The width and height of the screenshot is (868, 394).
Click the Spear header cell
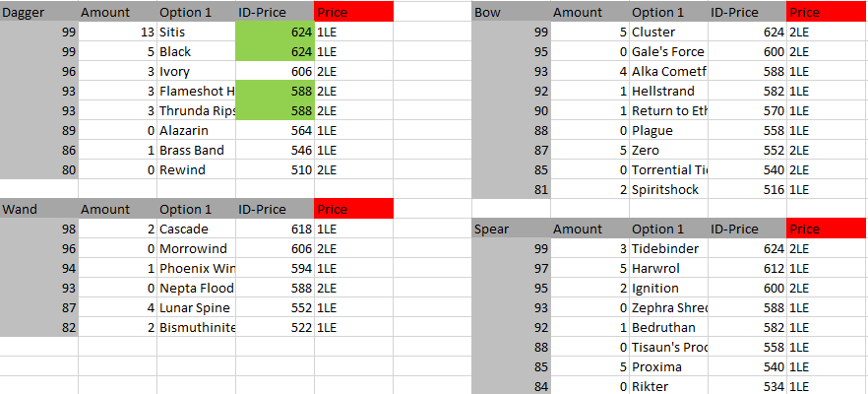[511, 229]
